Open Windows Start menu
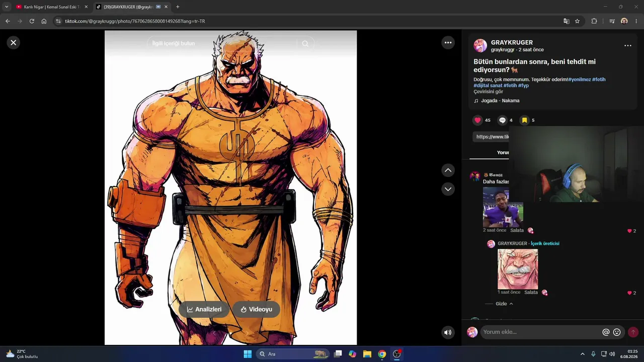The width and height of the screenshot is (644, 362). [248, 354]
